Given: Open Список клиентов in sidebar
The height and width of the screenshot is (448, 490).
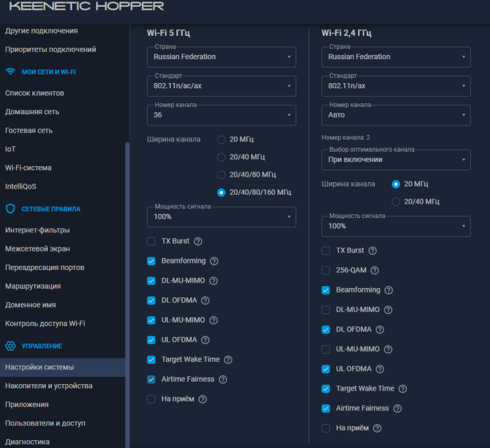Looking at the screenshot, I should tap(35, 93).
